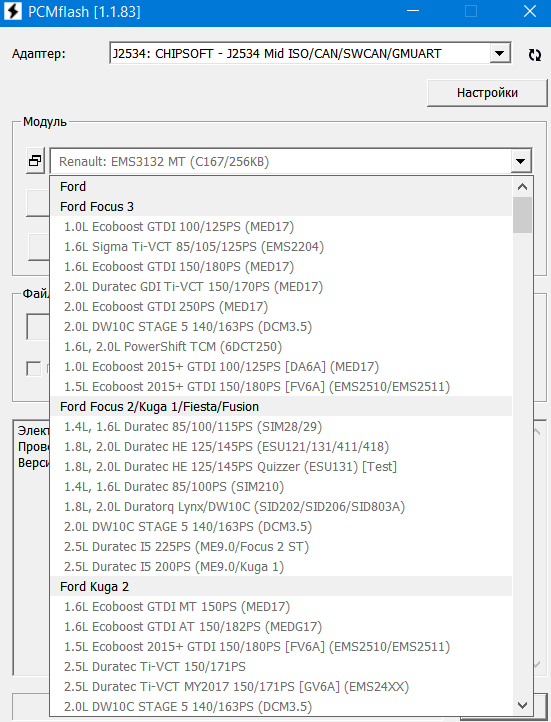Image resolution: width=551 pixels, height=722 pixels.
Task: Select Kuga 2 2.0L DW10C STAGE 5 (DCM3.5)
Action: click(x=281, y=707)
